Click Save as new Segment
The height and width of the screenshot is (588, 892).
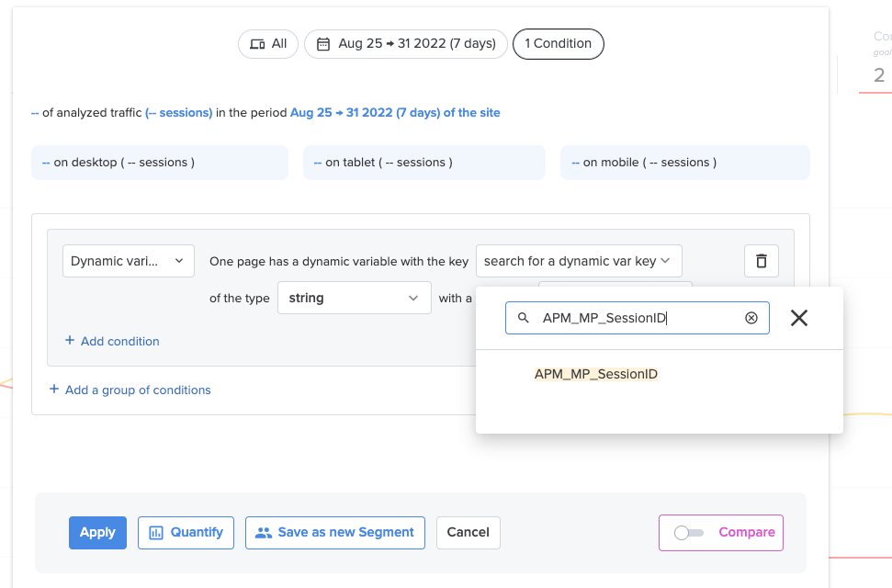coord(335,533)
